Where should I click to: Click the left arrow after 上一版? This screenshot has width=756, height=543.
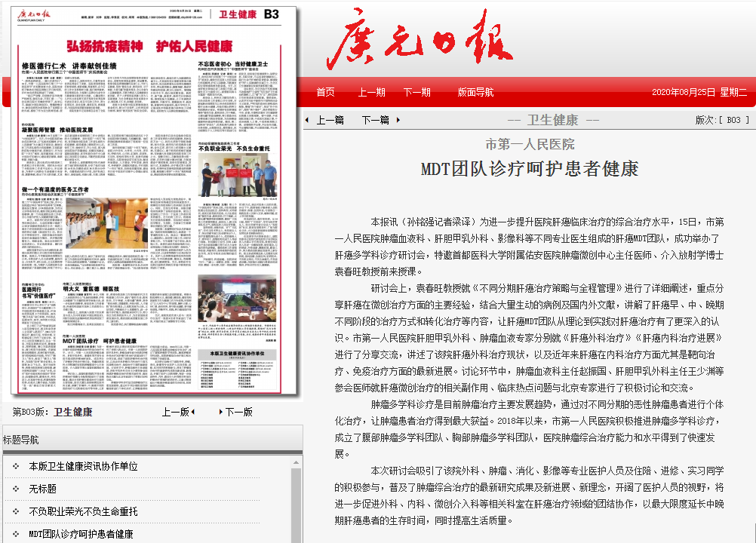click(x=192, y=412)
